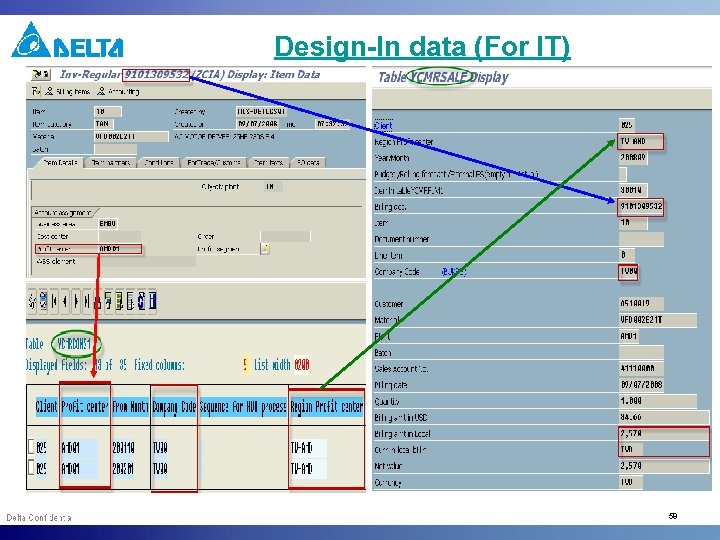Click the Client label link in YCMRSALE display
Image resolution: width=720 pixels, height=540 pixels.
click(x=383, y=125)
